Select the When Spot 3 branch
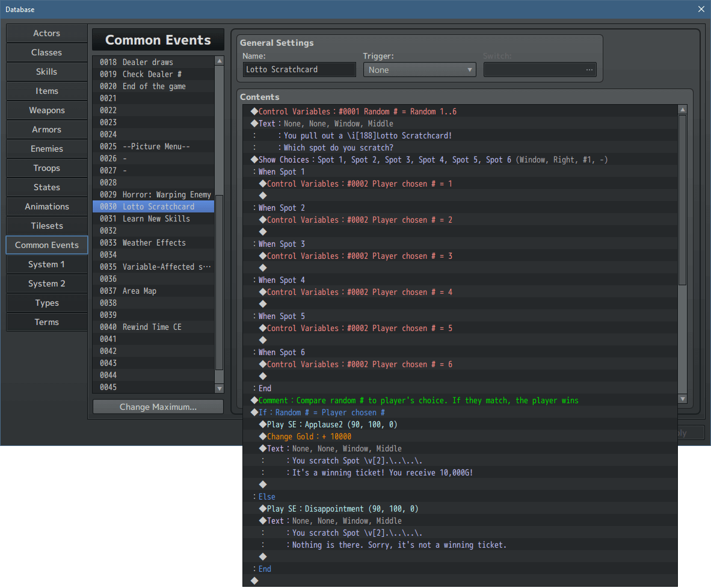The width and height of the screenshot is (711, 588). click(460, 244)
